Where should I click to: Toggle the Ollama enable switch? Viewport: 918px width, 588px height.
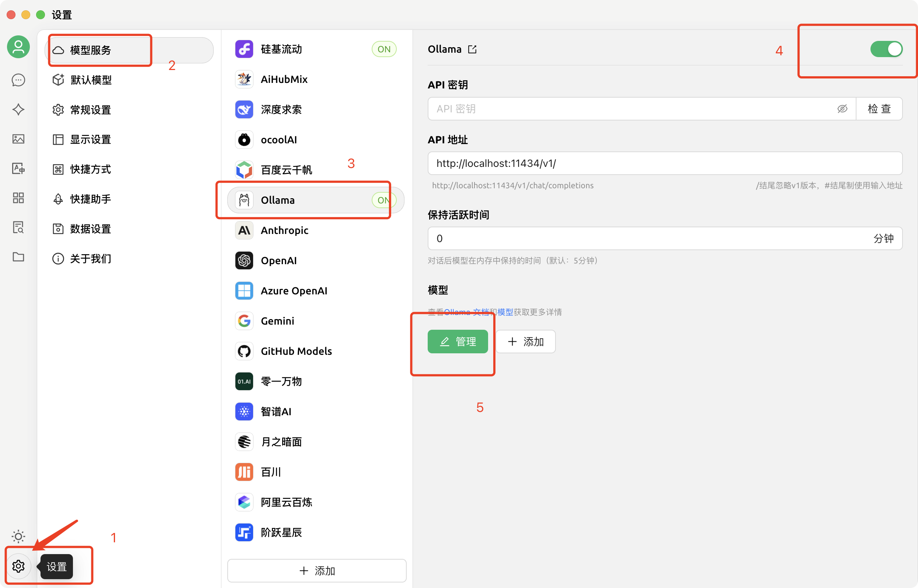tap(886, 49)
